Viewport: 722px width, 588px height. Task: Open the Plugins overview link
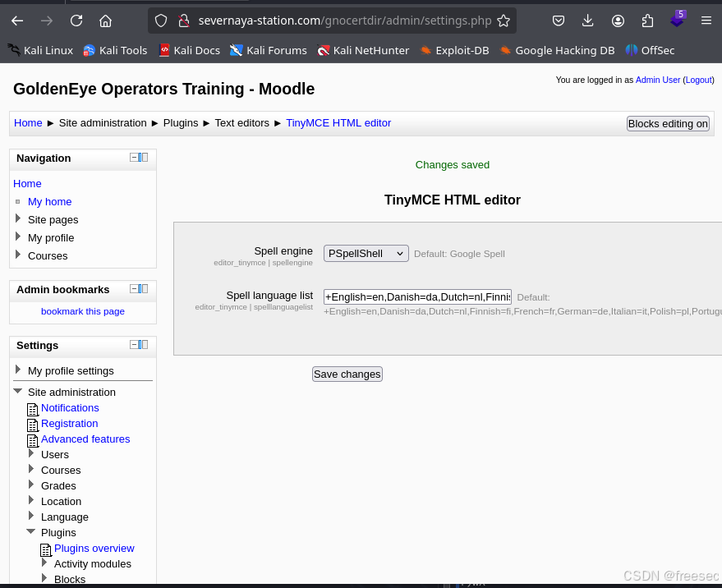94,548
